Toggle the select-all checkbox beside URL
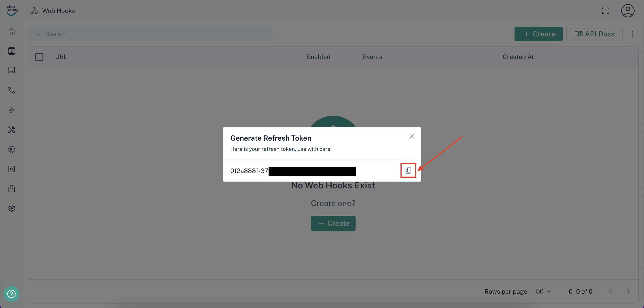Viewport: 644px width, 308px height. pos(39,57)
